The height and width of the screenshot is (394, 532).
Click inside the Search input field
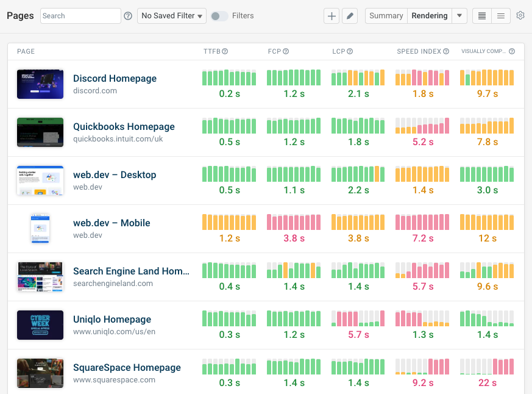click(80, 16)
